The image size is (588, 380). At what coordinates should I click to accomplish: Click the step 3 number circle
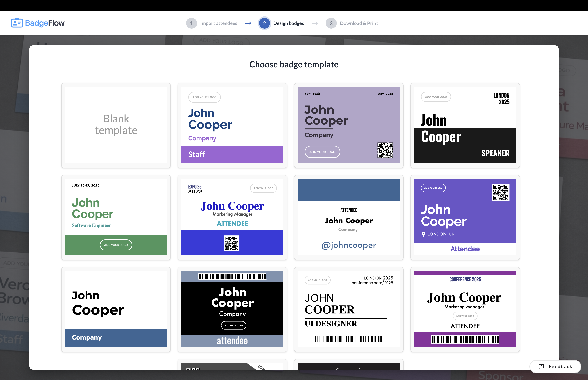pos(331,23)
